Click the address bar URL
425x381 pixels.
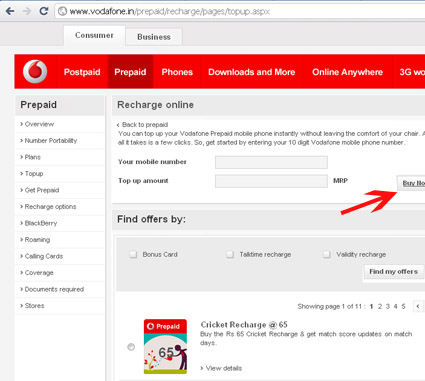click(x=169, y=12)
